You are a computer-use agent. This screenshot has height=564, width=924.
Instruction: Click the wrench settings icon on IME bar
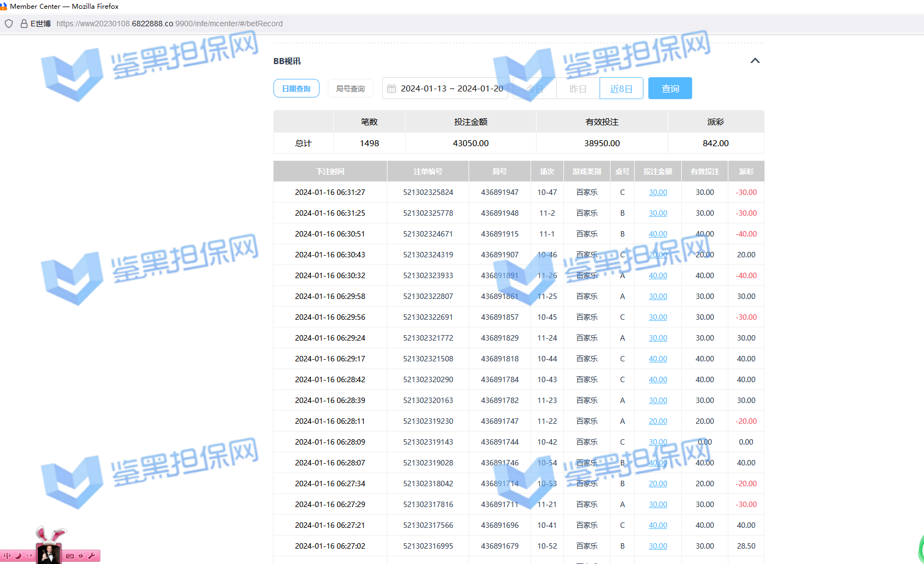92,556
